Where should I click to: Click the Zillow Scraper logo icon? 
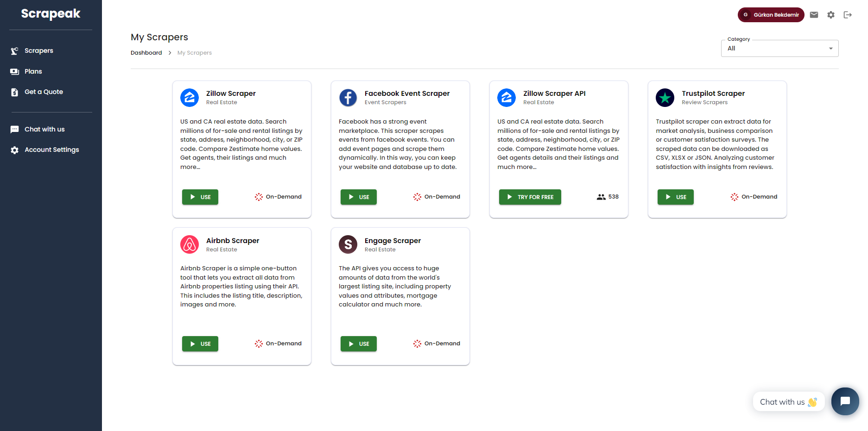190,98
